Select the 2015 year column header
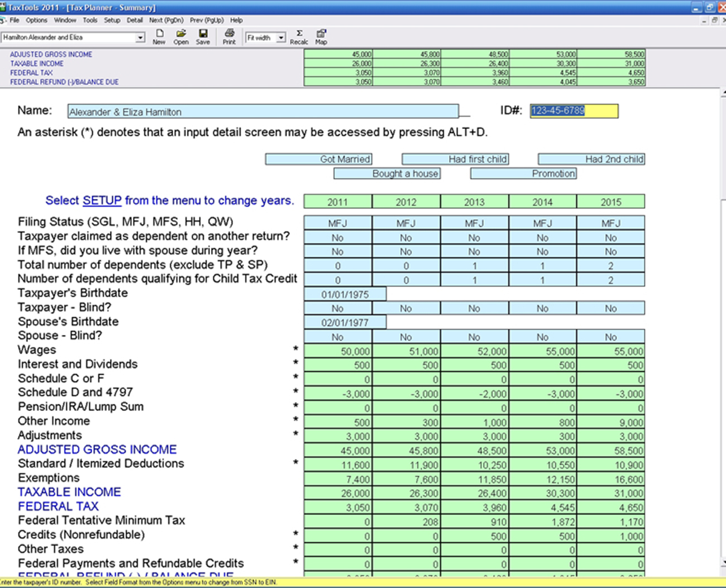 pos(611,202)
